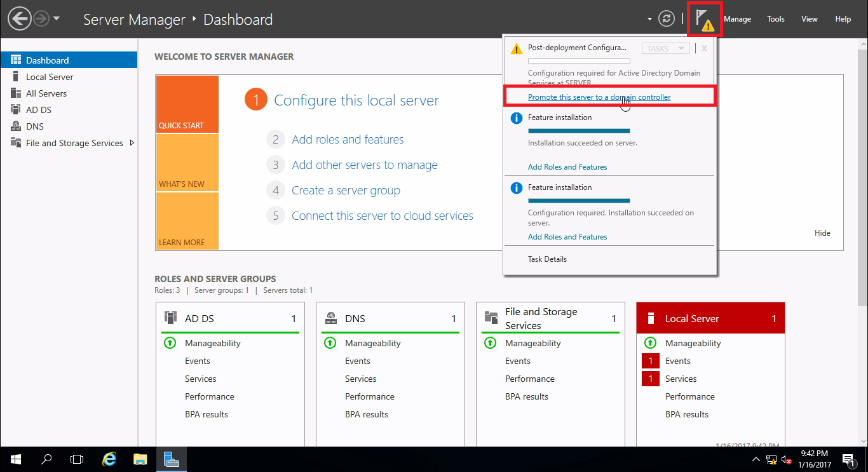Refresh Server Manager with the refresh icon
The height and width of the screenshot is (472, 868).
[666, 19]
